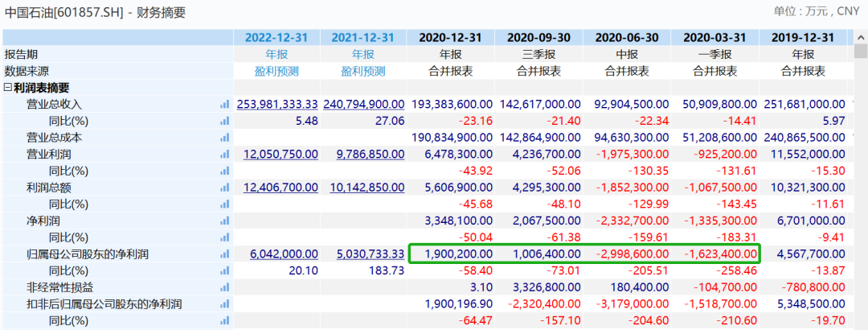Select the 报告期 row label
The height and width of the screenshot is (330, 868).
click(x=21, y=55)
